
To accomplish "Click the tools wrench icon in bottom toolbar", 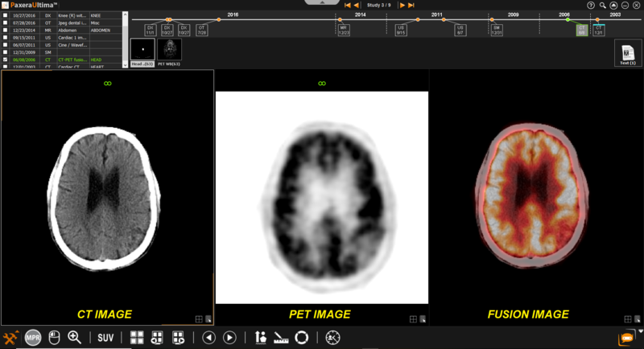I will [11, 338].
